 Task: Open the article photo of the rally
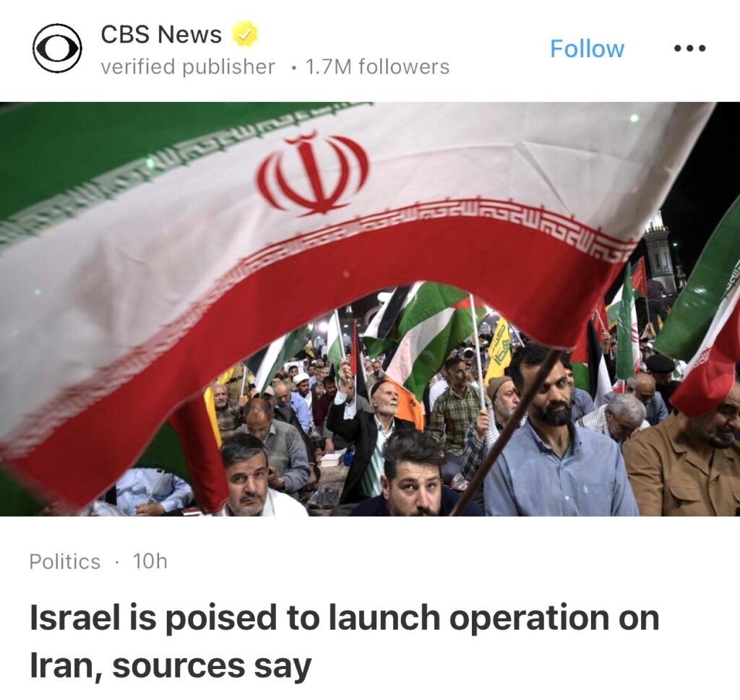pos(370,309)
